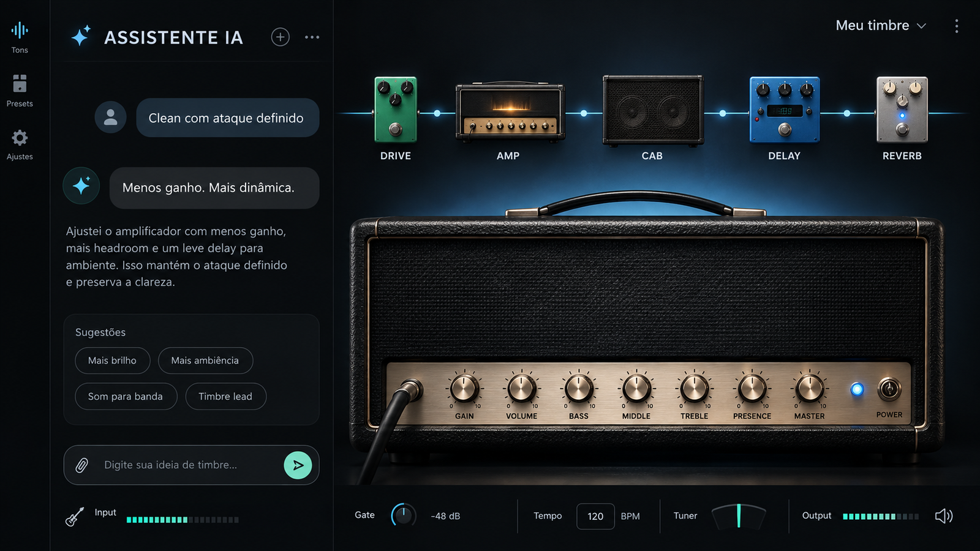Viewport: 980px width, 551px height.
Task: Click the amp MASTER knob
Action: tap(810, 389)
